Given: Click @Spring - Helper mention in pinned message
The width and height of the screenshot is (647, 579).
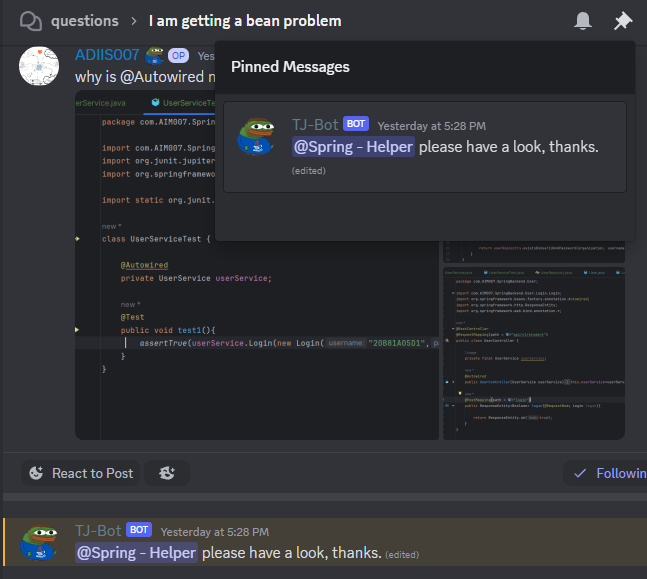Looking at the screenshot, I should point(353,147).
